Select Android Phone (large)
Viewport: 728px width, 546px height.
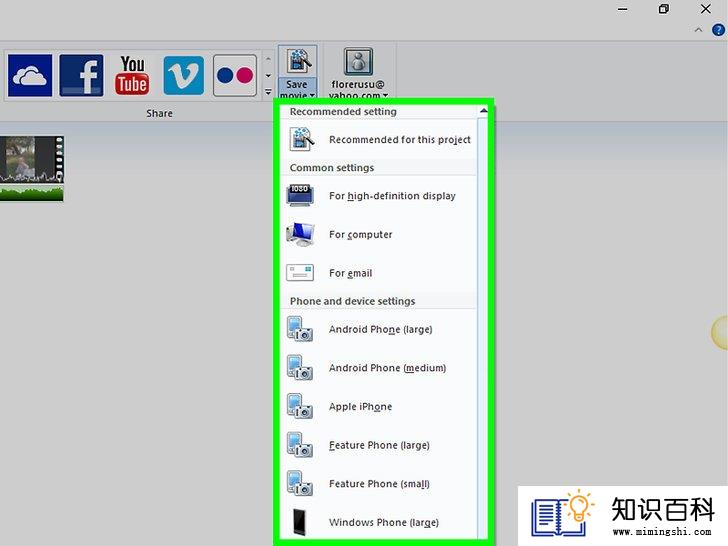click(378, 329)
